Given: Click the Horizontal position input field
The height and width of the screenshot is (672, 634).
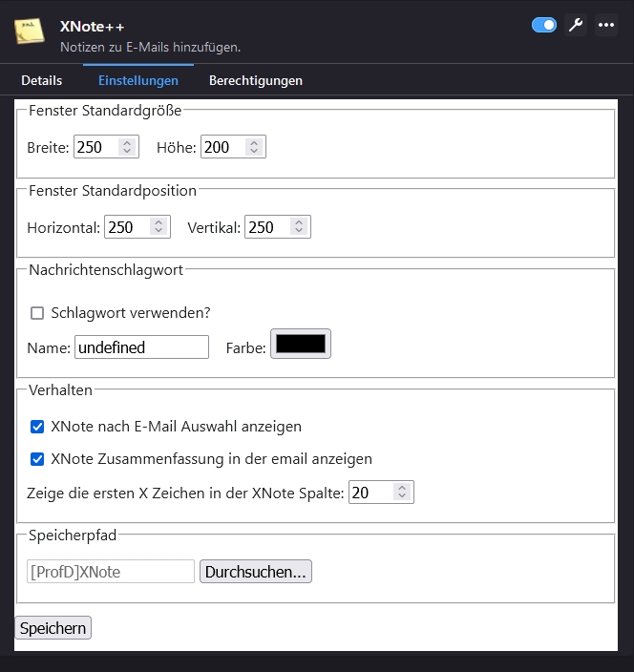Looking at the screenshot, I should point(137,227).
